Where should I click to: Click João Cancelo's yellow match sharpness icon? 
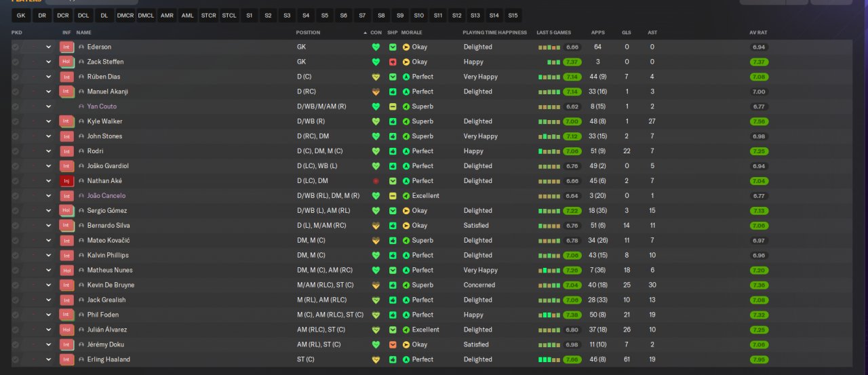(x=393, y=196)
